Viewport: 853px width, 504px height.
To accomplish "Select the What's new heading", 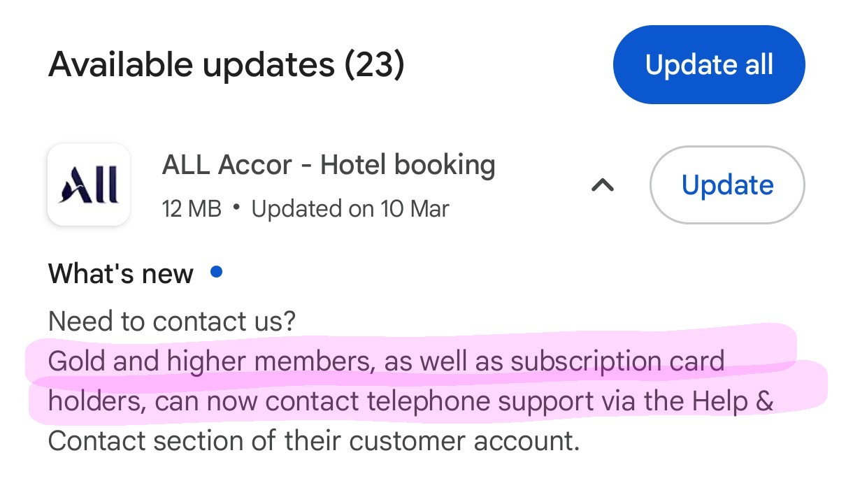I will pos(121,273).
